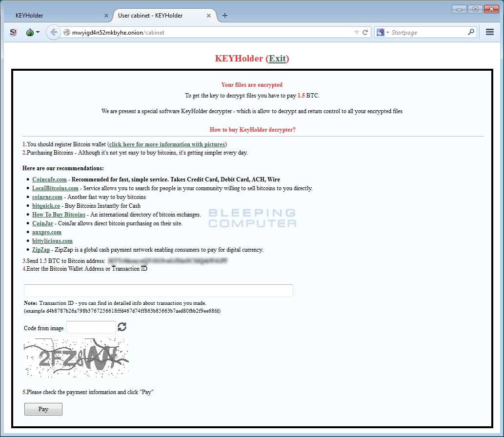This screenshot has height=437, width=504.
Task: Click the 'How to buy KeyHolder decrypter?' heading
Action: coord(252,130)
